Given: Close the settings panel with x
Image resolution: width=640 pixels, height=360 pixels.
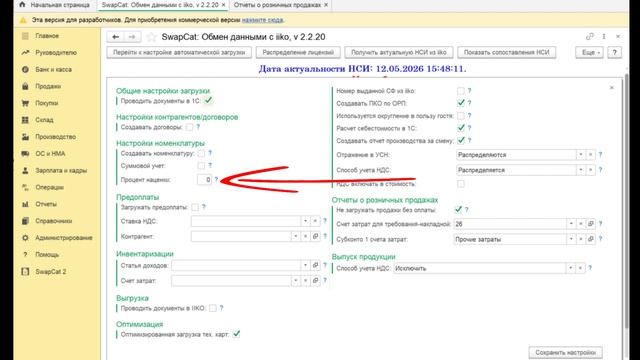Looking at the screenshot, I should click(611, 87).
